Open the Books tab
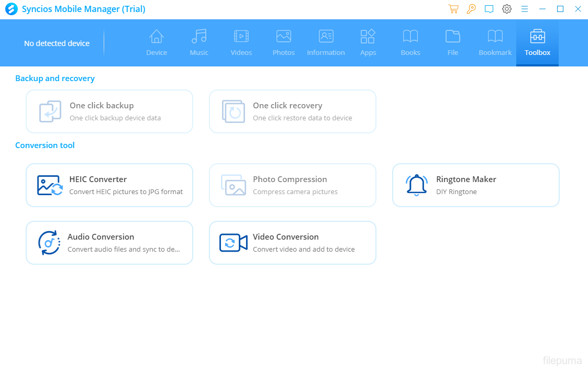 tap(411, 43)
